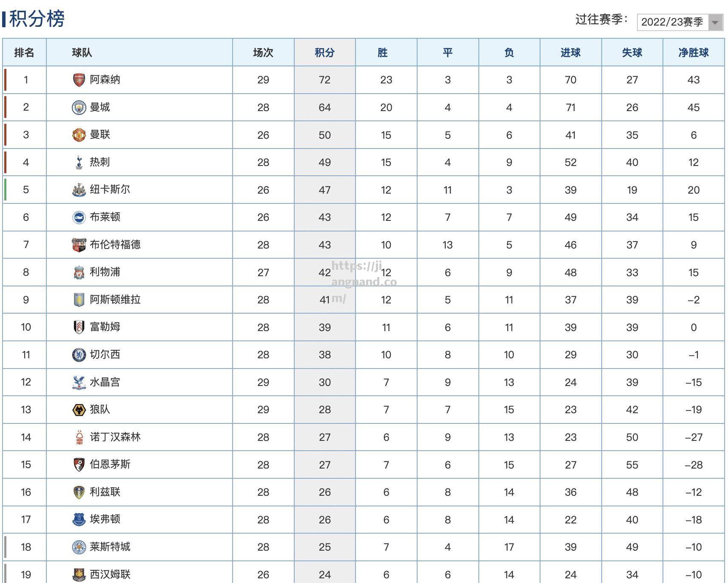The image size is (728, 583).
Task: Open the 诺丁汉森林 team name link
Action: 115,437
